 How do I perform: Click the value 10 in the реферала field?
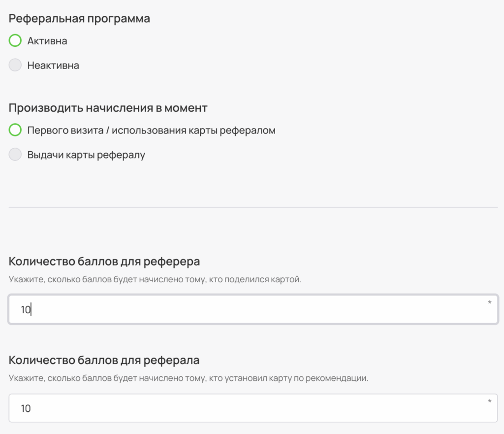click(26, 408)
